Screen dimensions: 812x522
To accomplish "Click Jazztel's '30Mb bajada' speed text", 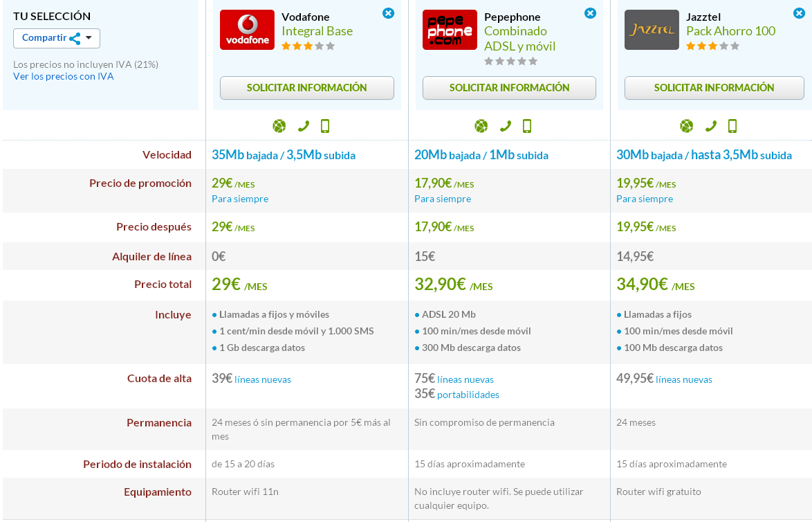I will pos(649,155).
